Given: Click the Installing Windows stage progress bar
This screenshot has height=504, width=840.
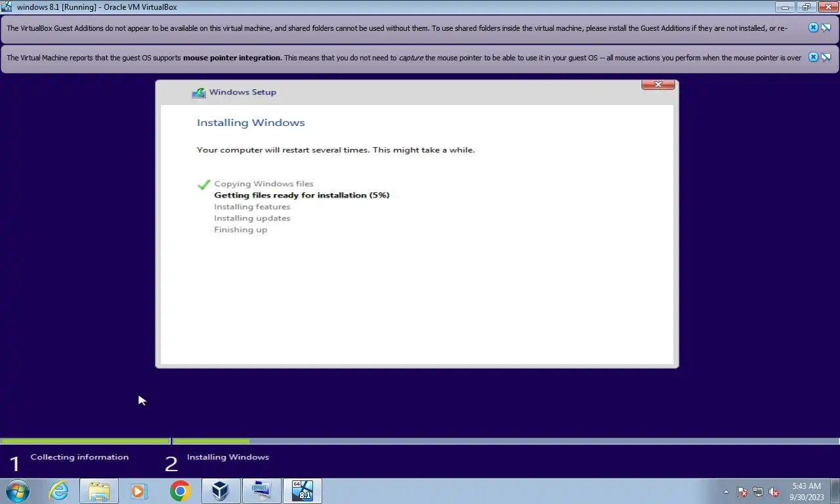Looking at the screenshot, I should pyautogui.click(x=506, y=442).
